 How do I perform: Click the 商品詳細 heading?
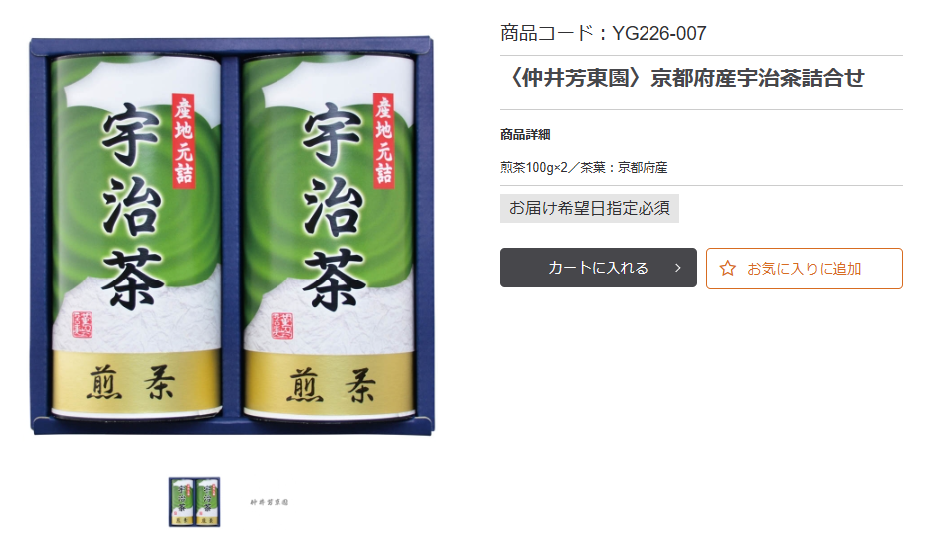pos(525,135)
